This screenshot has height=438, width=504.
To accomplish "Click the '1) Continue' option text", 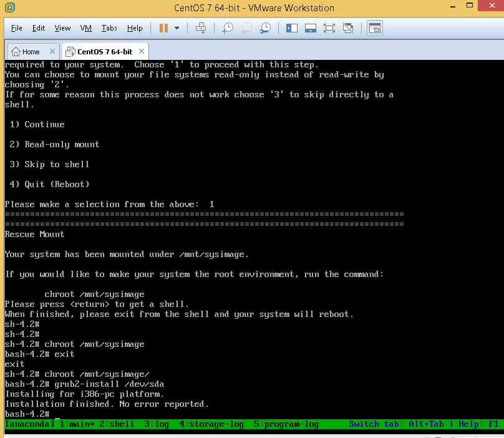I will pyautogui.click(x=37, y=124).
